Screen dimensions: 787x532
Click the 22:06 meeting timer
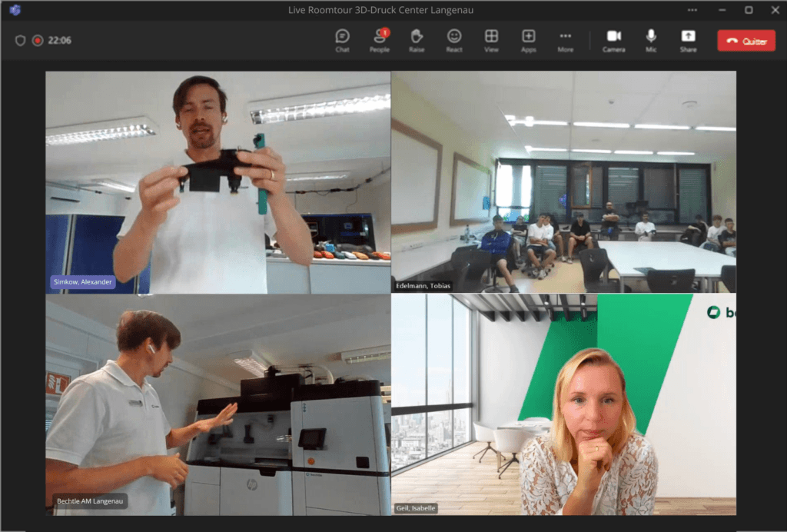click(60, 41)
